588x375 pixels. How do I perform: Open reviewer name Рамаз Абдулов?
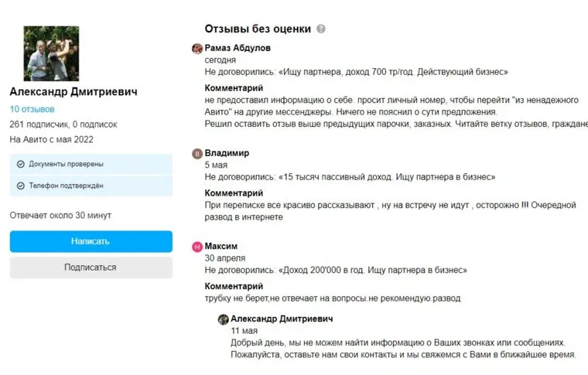coord(238,48)
